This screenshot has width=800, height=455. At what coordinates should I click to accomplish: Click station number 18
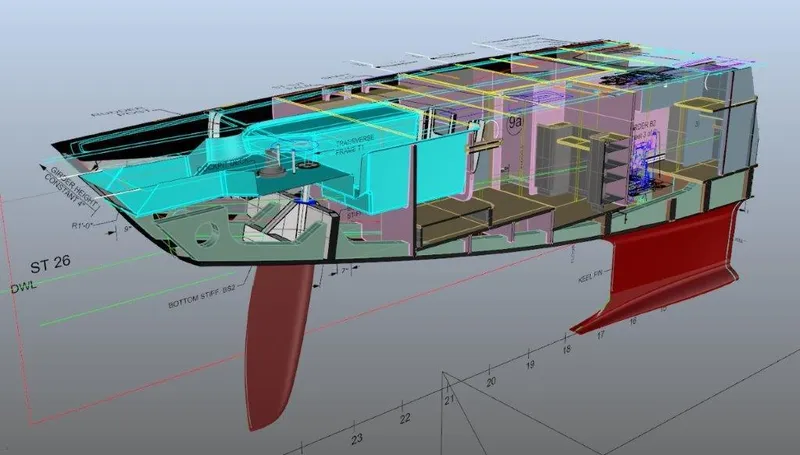tap(567, 349)
